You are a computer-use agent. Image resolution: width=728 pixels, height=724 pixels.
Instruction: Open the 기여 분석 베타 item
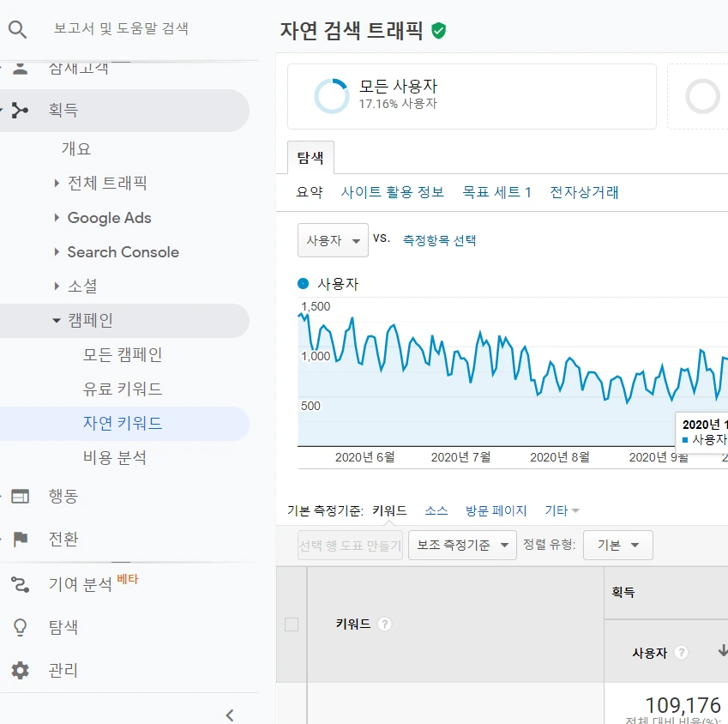[93, 583]
